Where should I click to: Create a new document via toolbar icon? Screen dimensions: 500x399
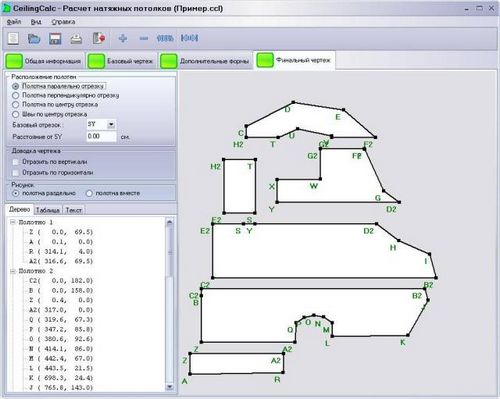(x=13, y=38)
